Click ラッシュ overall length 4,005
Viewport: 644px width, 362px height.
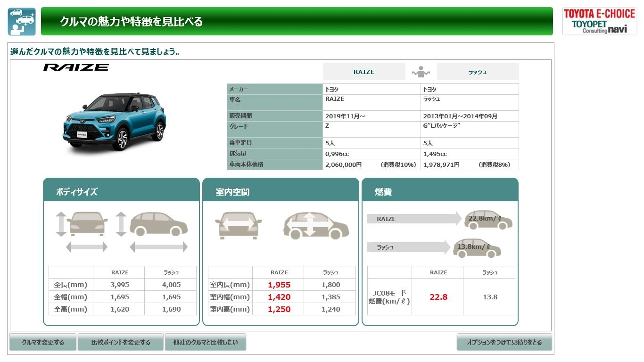[171, 285]
